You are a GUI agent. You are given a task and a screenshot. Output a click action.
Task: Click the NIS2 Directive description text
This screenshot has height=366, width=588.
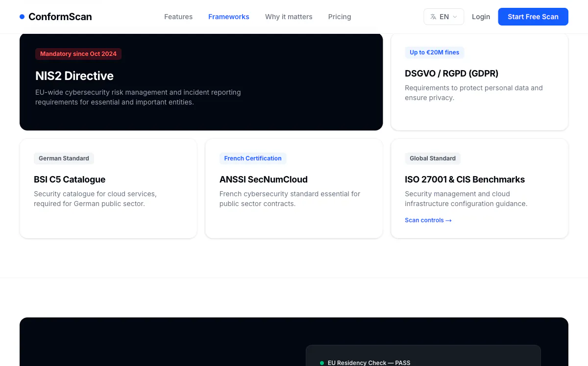tap(138, 97)
